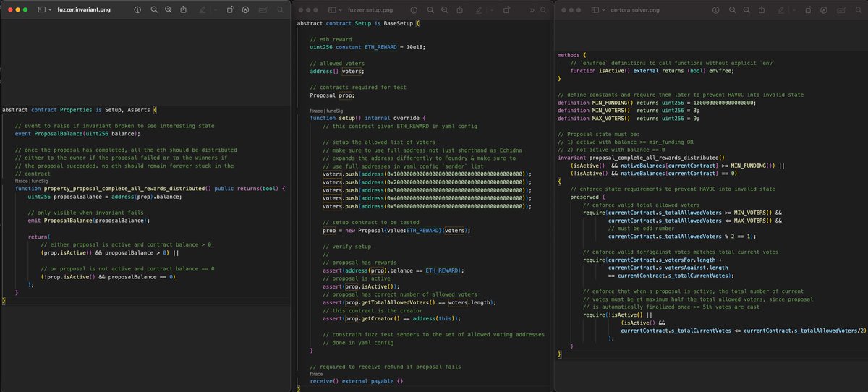868x392 pixels.
Task: Zoom out in fuzzer.setup.png window
Action: [430, 10]
